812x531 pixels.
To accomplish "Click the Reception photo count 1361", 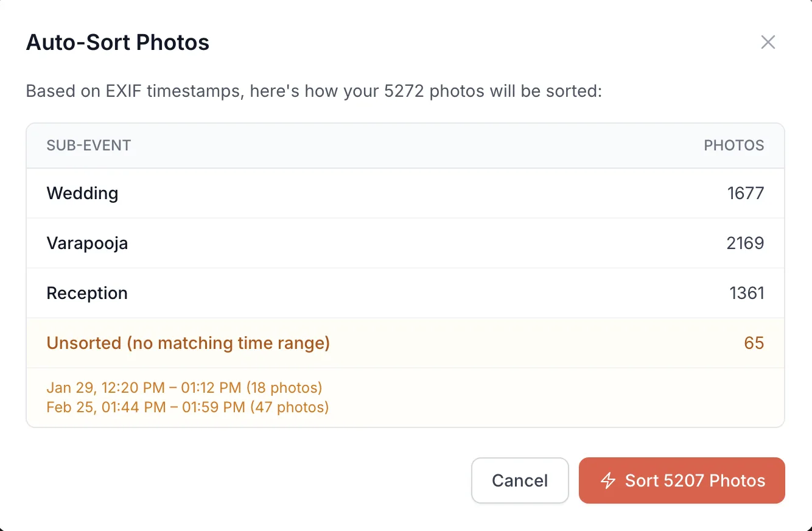I will [746, 293].
